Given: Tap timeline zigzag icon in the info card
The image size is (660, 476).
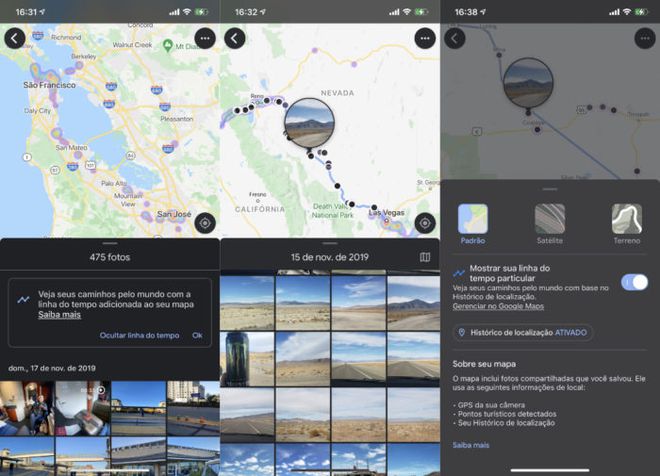Looking at the screenshot, I should pyautogui.click(x=24, y=300).
